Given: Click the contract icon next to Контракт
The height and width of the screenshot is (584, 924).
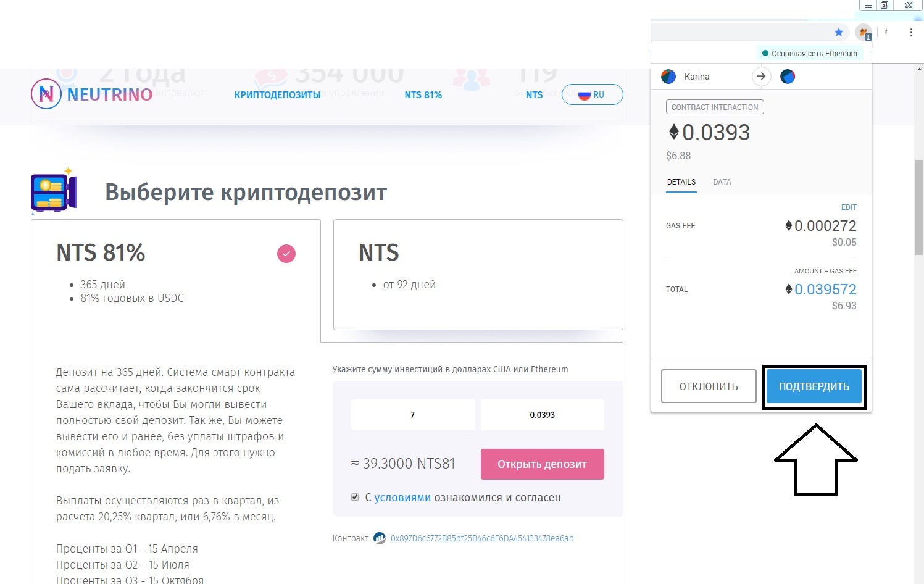Looking at the screenshot, I should point(380,538).
